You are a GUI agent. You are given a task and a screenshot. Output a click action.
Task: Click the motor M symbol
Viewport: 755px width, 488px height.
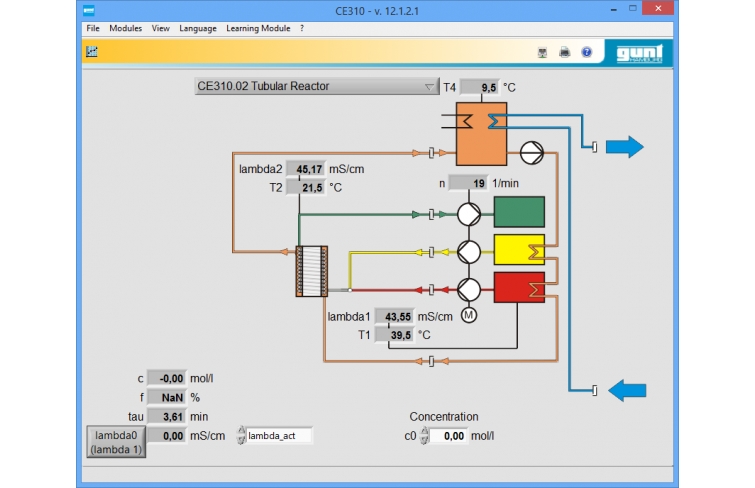(469, 316)
